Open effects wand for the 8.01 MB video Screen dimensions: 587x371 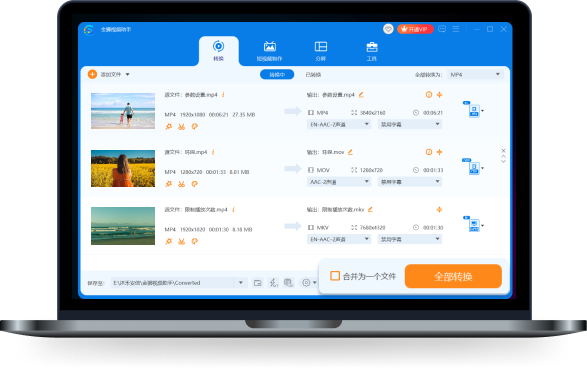pyautogui.click(x=169, y=184)
